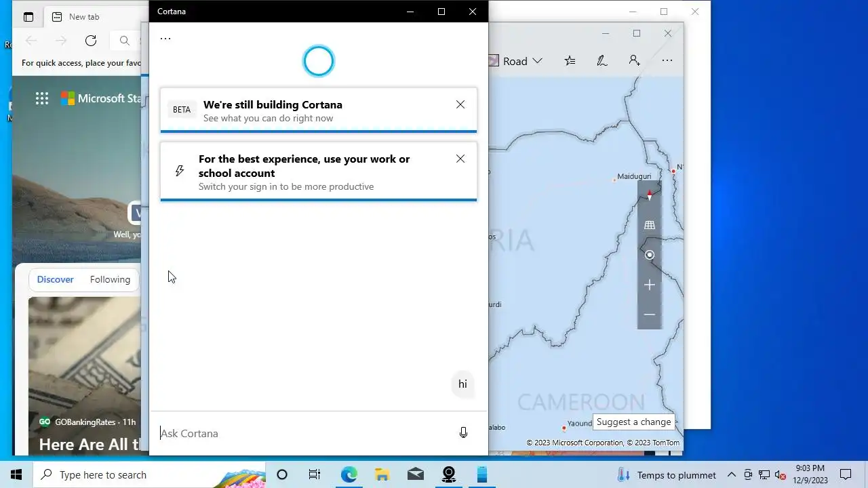Open the muted volume tray icon
Screen dimensions: 868x488
point(781,474)
